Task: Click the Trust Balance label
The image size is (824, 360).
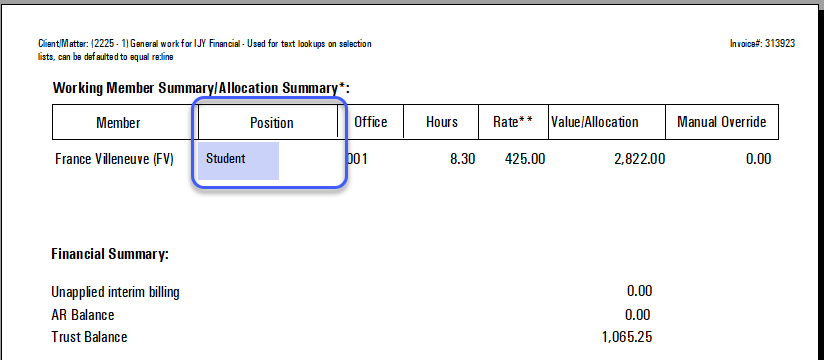Action: pyautogui.click(x=89, y=337)
